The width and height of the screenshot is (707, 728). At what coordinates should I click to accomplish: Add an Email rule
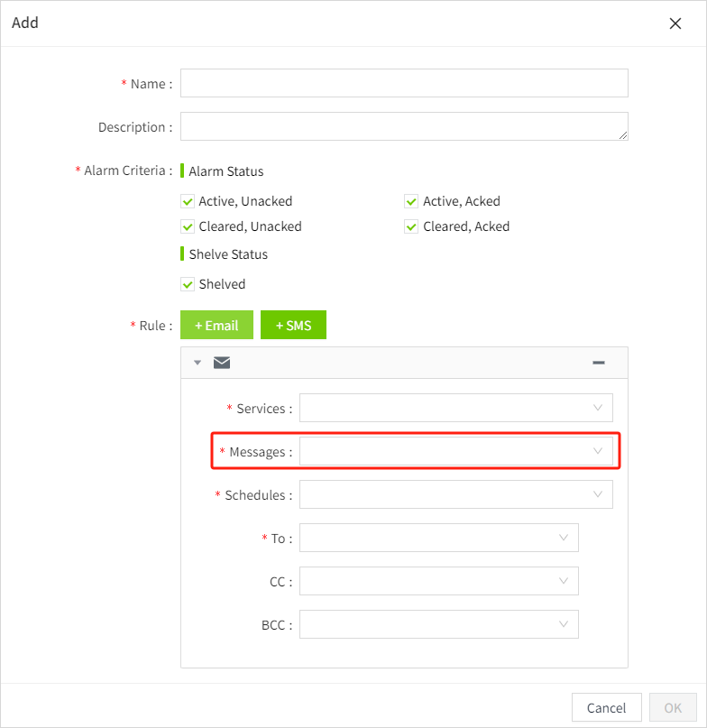point(216,326)
